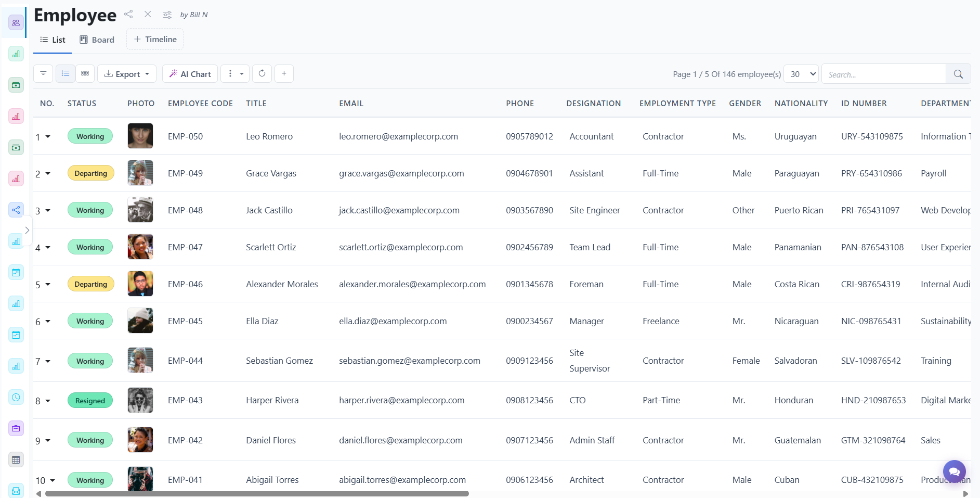The image size is (980, 498).
Task: Expand the left sidebar chevron
Action: (27, 230)
